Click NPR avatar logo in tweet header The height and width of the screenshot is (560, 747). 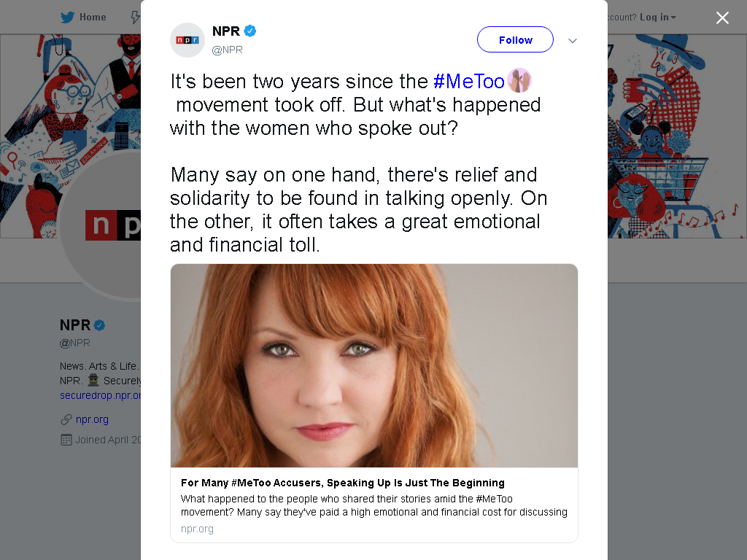tap(187, 40)
